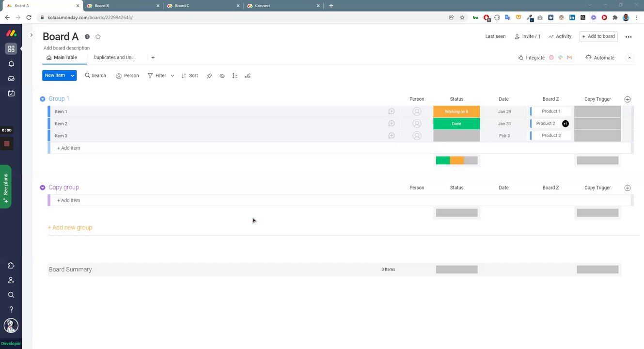Add a column to Copy group via plus icon

pyautogui.click(x=628, y=188)
